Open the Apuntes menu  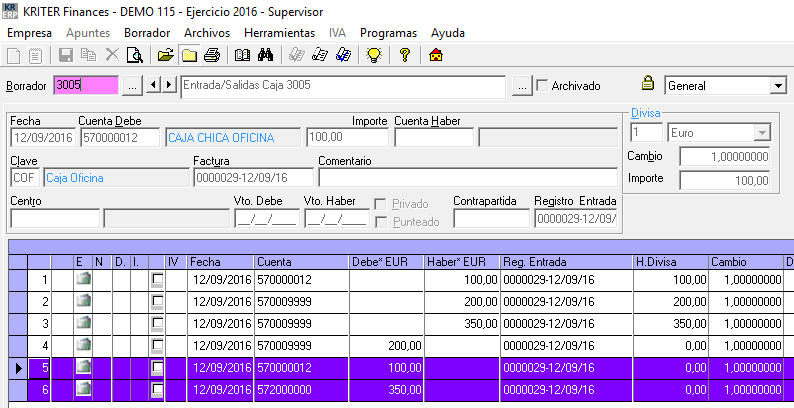click(88, 33)
